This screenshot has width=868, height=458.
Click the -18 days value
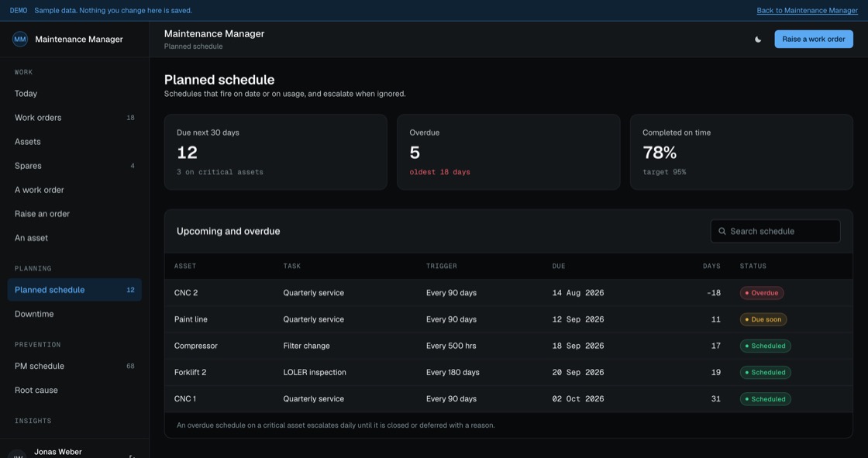click(x=714, y=293)
